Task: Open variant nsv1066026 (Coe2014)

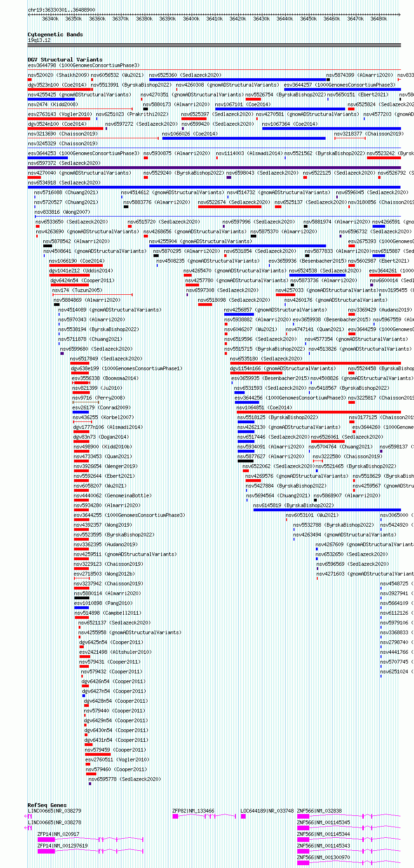Action: click(190, 134)
